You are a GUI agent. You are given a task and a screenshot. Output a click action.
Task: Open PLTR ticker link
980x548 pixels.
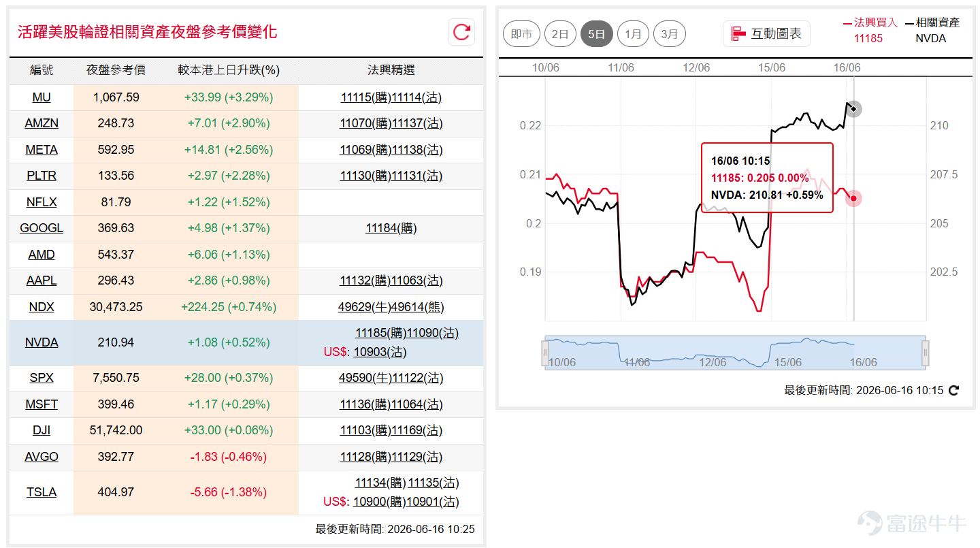[42, 176]
